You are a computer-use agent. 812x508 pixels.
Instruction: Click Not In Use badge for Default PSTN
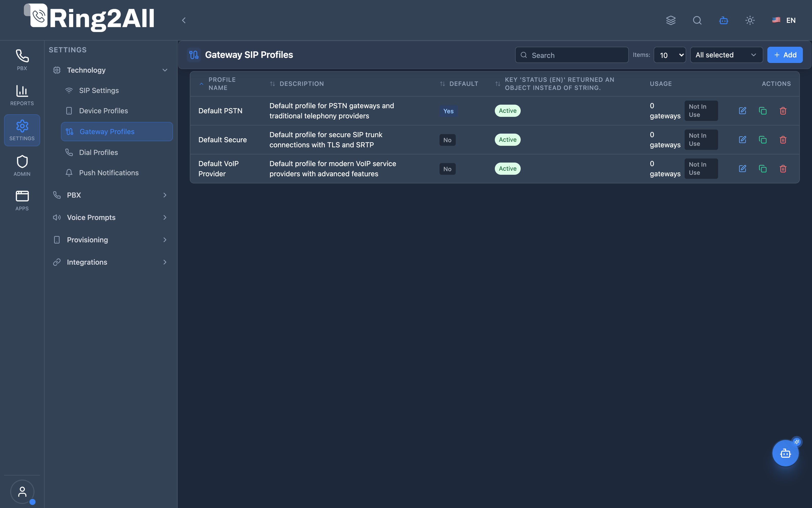point(701,111)
